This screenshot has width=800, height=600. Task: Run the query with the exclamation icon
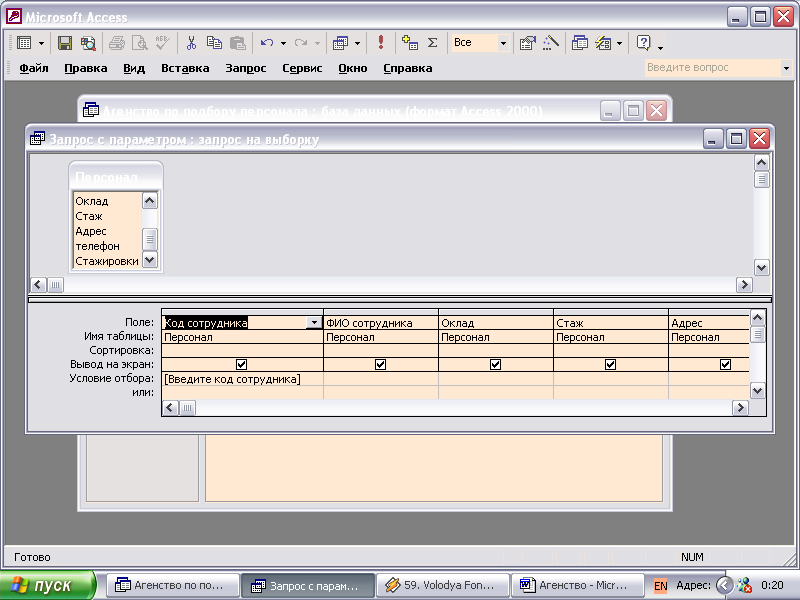point(381,43)
